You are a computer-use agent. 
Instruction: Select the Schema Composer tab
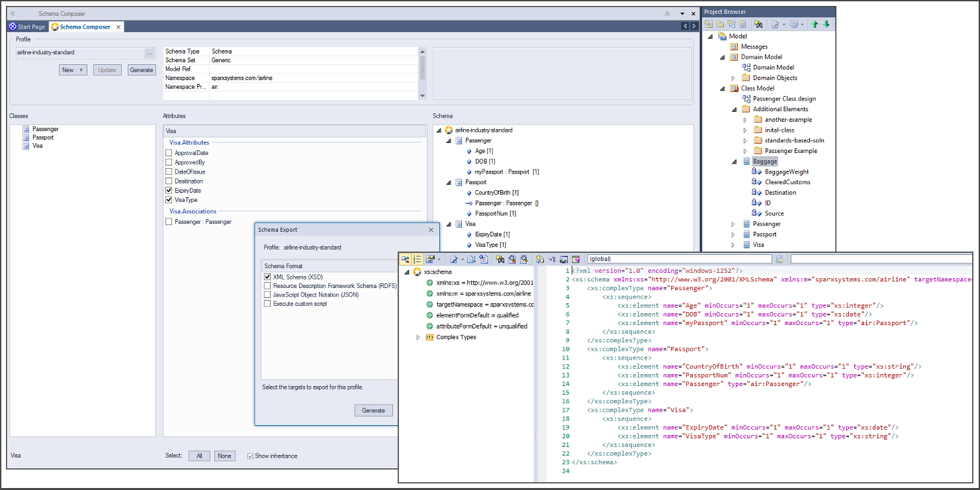(85, 26)
